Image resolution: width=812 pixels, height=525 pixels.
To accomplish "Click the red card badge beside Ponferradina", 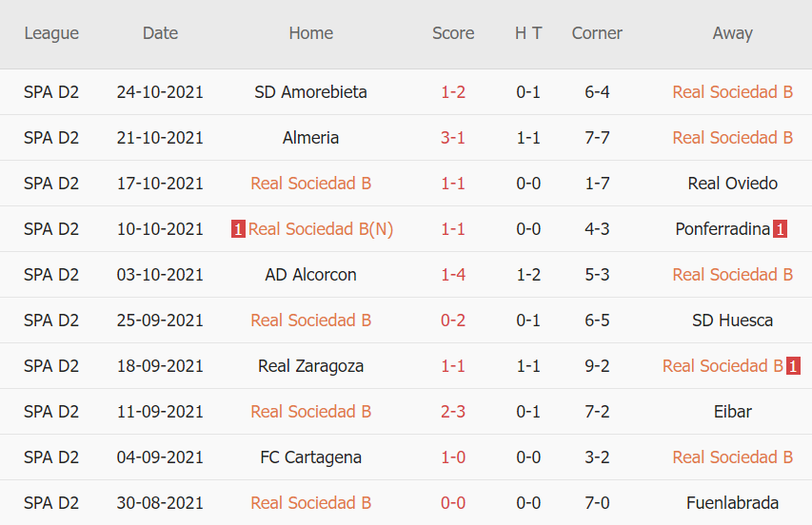I will [x=780, y=229].
